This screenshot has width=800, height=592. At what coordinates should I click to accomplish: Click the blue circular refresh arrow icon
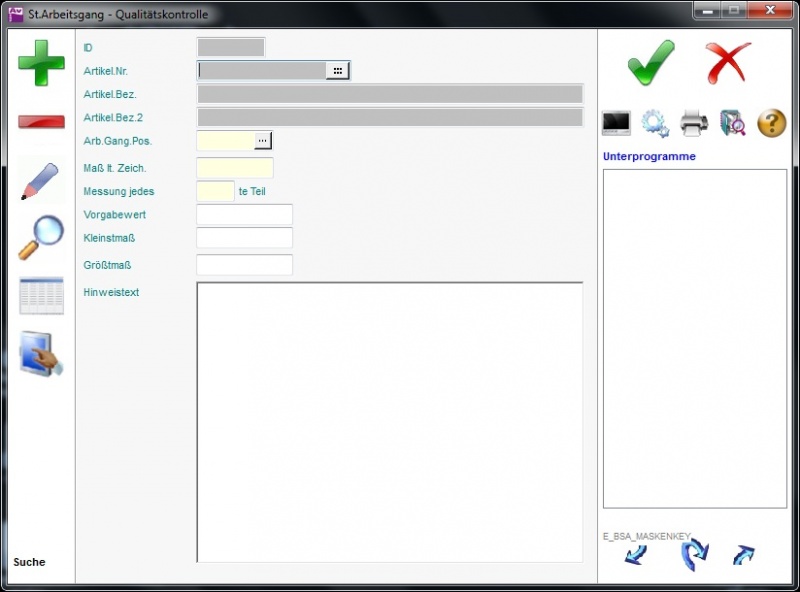coord(694,554)
